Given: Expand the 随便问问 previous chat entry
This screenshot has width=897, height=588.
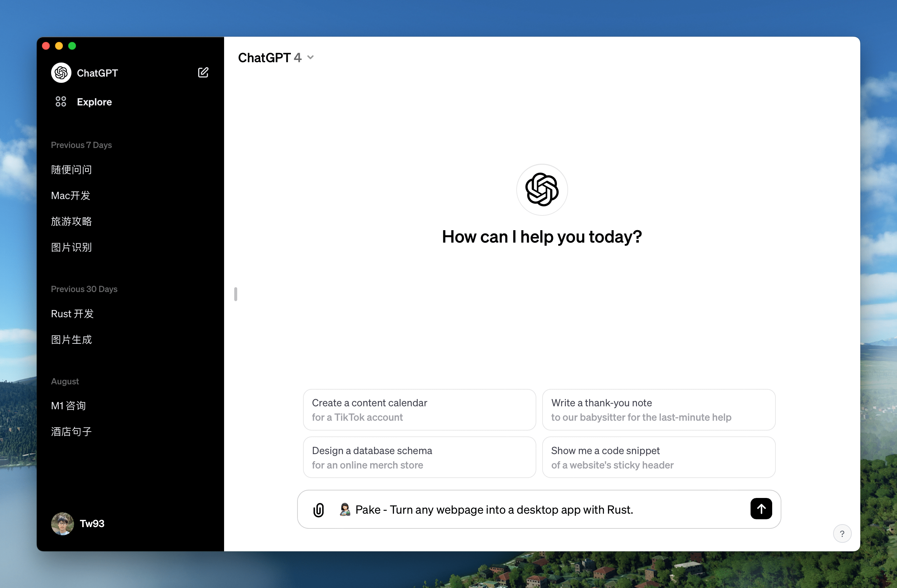Looking at the screenshot, I should tap(71, 169).
